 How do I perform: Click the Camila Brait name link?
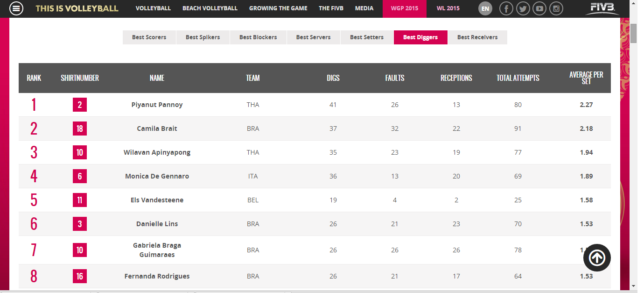tap(157, 129)
